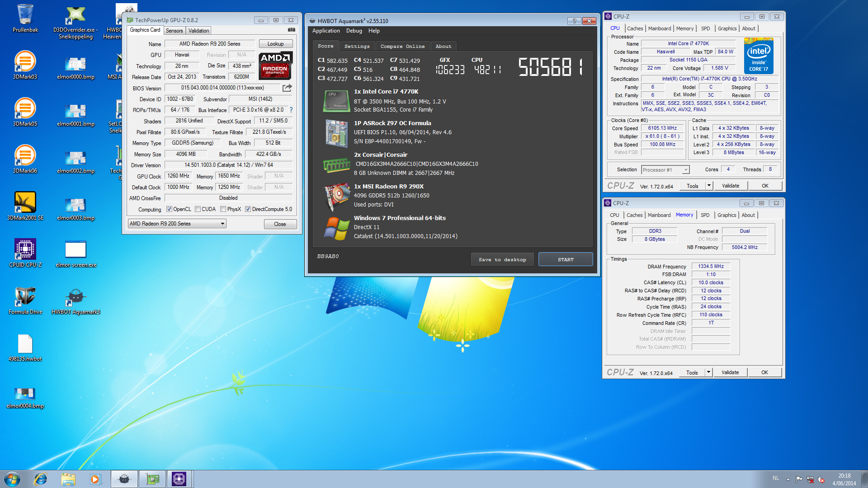Click the Show desktop strip at taskbar end
Viewport: 868px width, 488px height.
[864, 479]
